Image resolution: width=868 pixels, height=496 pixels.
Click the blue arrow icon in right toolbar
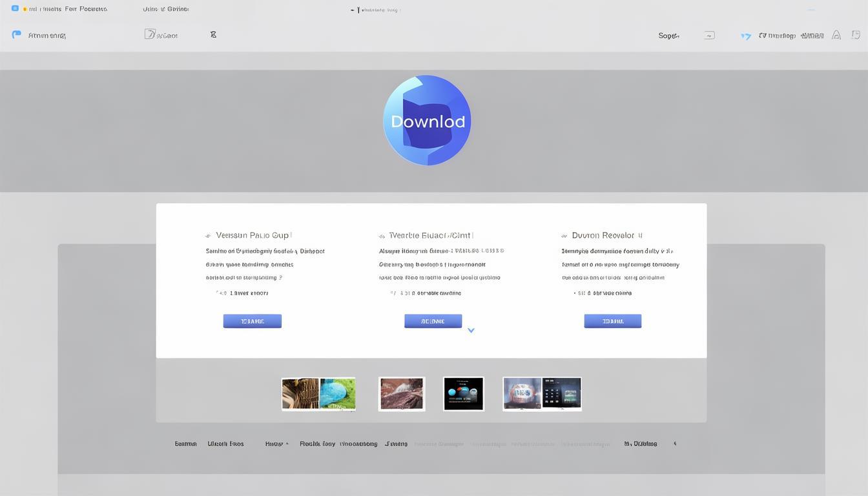point(746,36)
